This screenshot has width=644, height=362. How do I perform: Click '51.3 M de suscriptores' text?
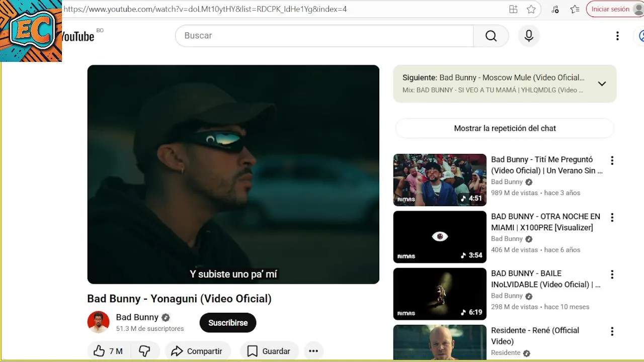pyautogui.click(x=150, y=329)
